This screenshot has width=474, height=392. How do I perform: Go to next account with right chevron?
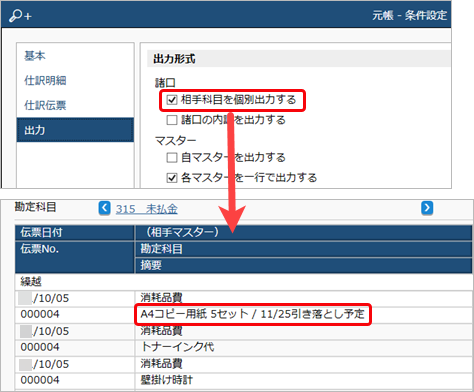coord(427,208)
